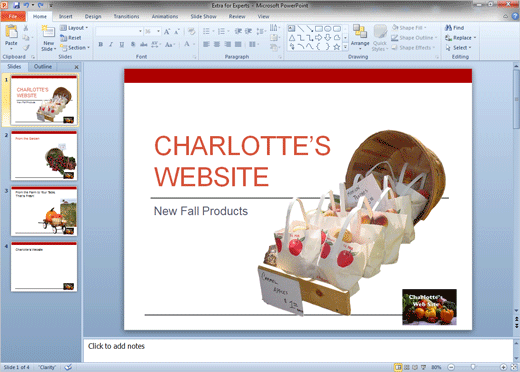
Task: Switch to the Design ribbon tab
Action: pos(93,16)
